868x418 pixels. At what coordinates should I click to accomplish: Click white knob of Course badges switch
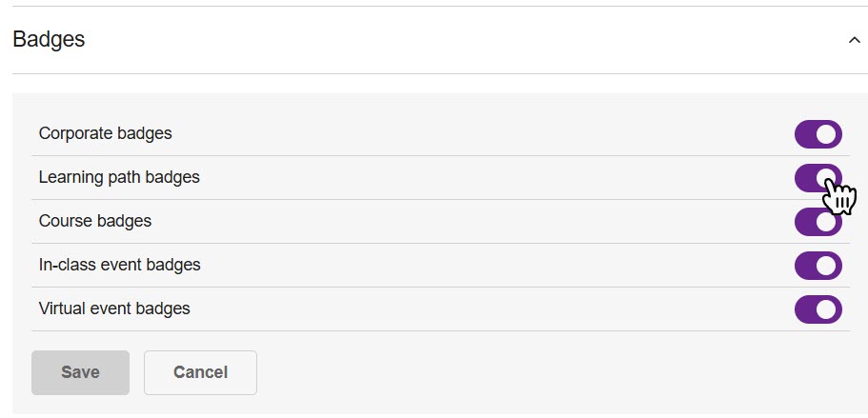(827, 222)
